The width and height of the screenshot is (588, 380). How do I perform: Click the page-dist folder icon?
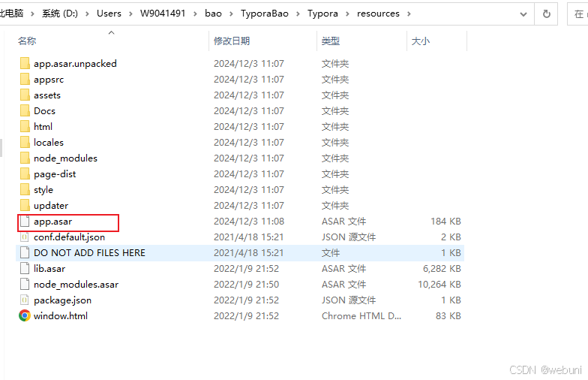[x=25, y=174]
